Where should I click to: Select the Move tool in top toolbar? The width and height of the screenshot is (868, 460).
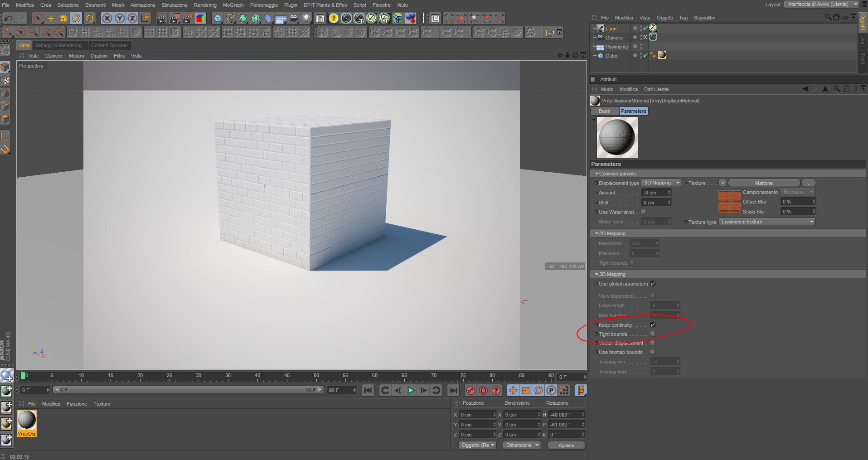[51, 19]
